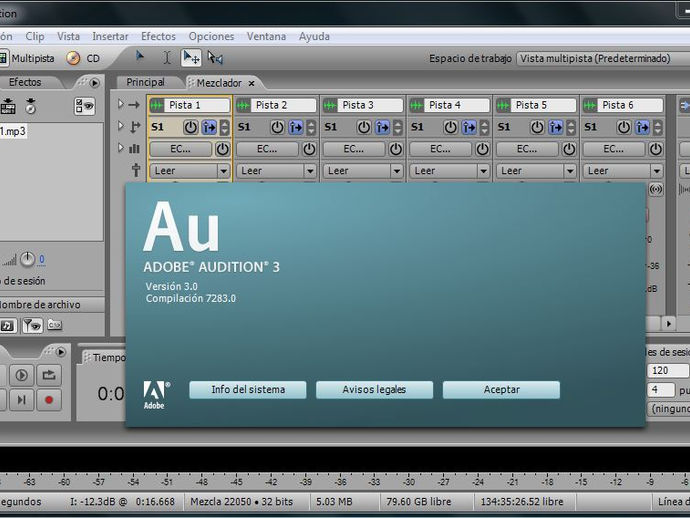Open Pista 5 Leer automation dropdown
Viewport: 690px width, 518px height.
[x=537, y=171]
